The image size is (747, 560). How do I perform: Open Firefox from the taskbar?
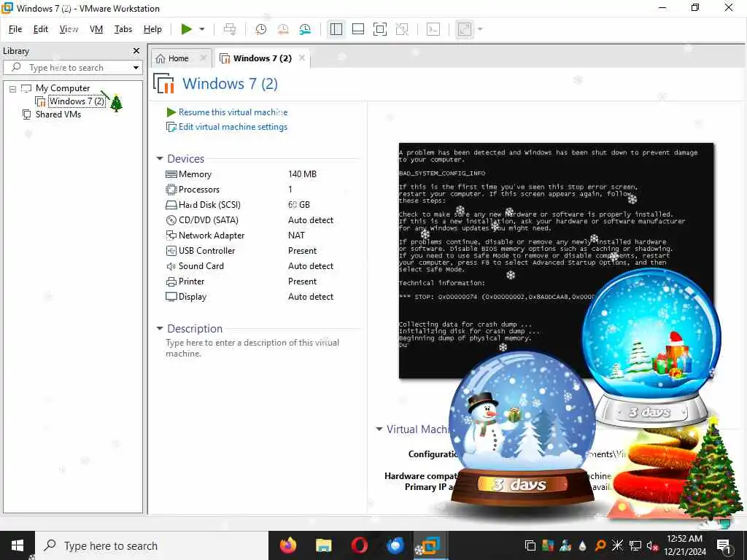coord(287,545)
